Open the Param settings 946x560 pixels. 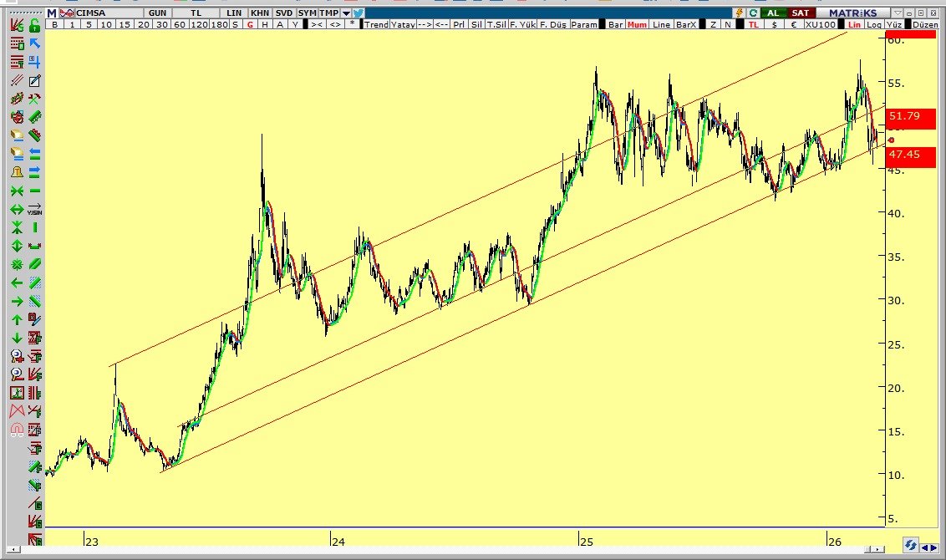point(584,24)
